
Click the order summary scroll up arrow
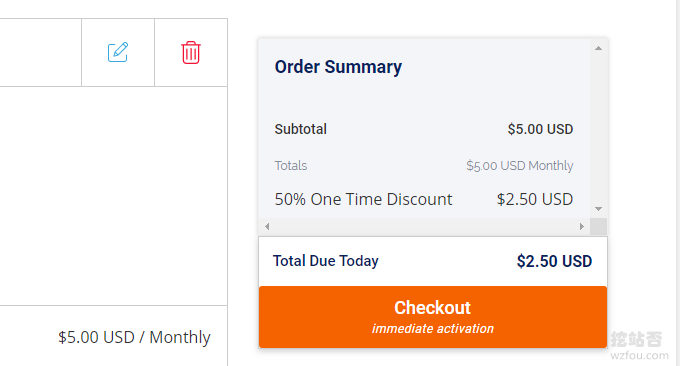(598, 48)
